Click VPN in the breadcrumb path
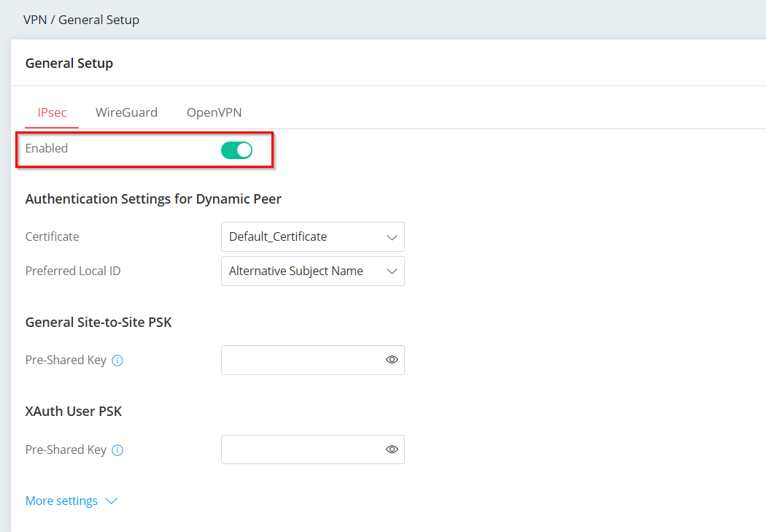 coord(34,20)
